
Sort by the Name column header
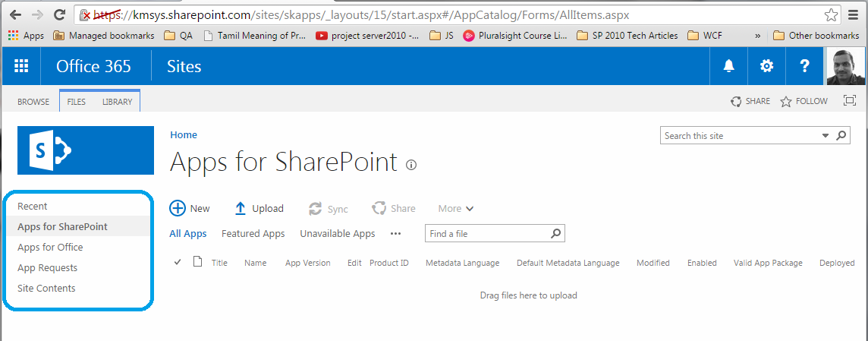tap(255, 263)
